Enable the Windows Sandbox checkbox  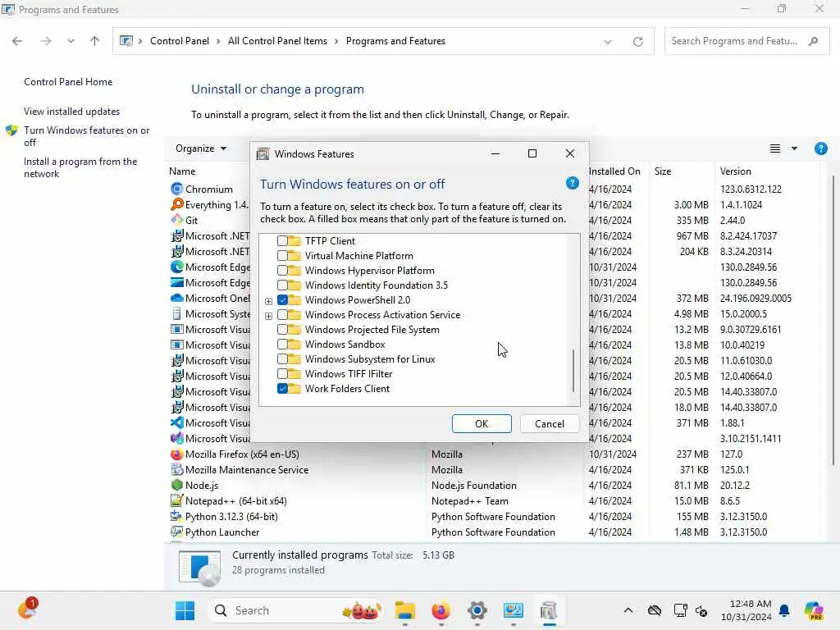tap(282, 345)
